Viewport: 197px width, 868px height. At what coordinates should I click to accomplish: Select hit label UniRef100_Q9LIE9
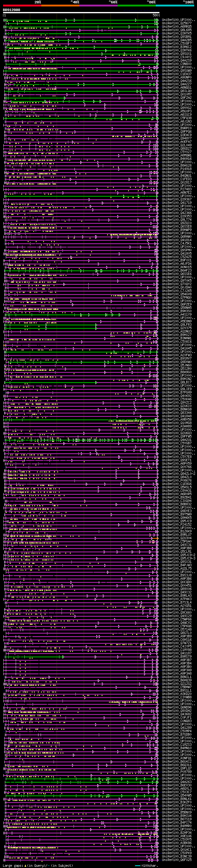[x=177, y=389]
